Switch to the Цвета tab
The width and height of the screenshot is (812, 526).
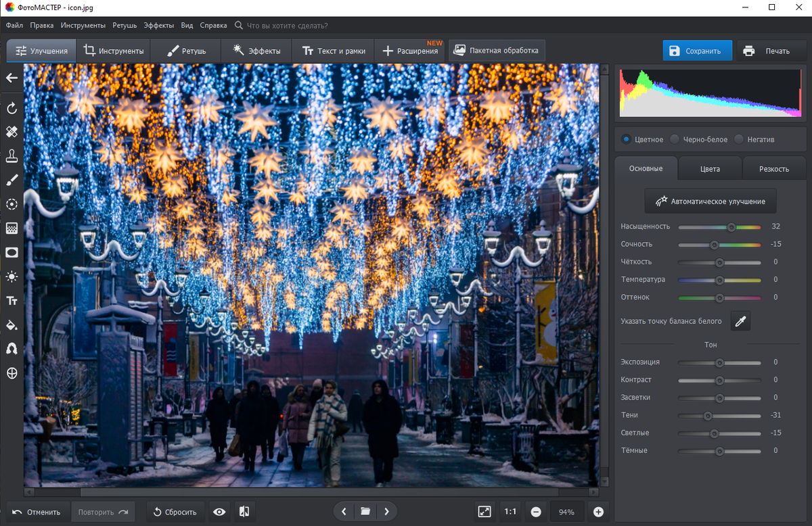click(710, 169)
